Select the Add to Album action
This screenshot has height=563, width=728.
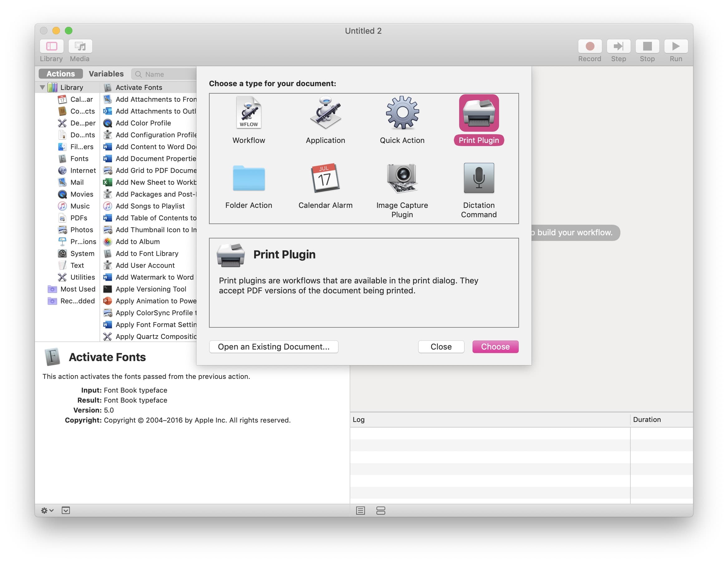point(149,242)
